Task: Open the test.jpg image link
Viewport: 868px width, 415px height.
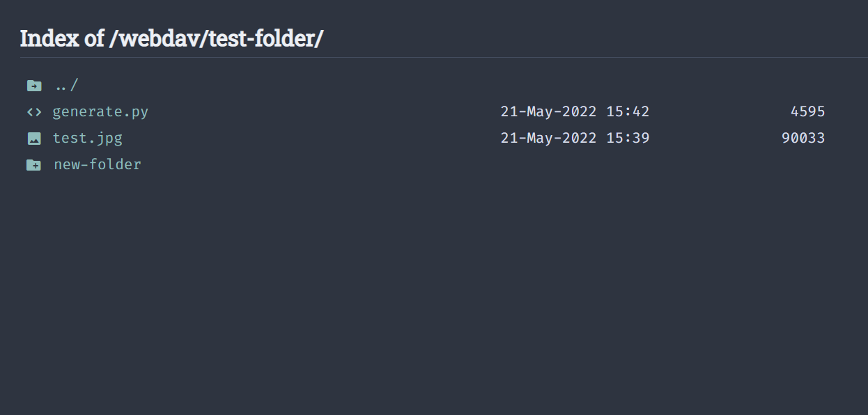Action: (88, 137)
